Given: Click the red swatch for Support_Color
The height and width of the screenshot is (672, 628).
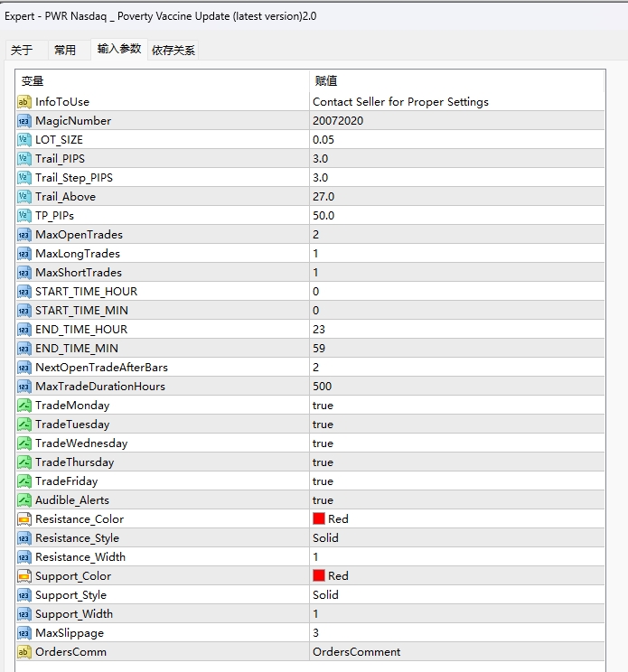Looking at the screenshot, I should (319, 576).
